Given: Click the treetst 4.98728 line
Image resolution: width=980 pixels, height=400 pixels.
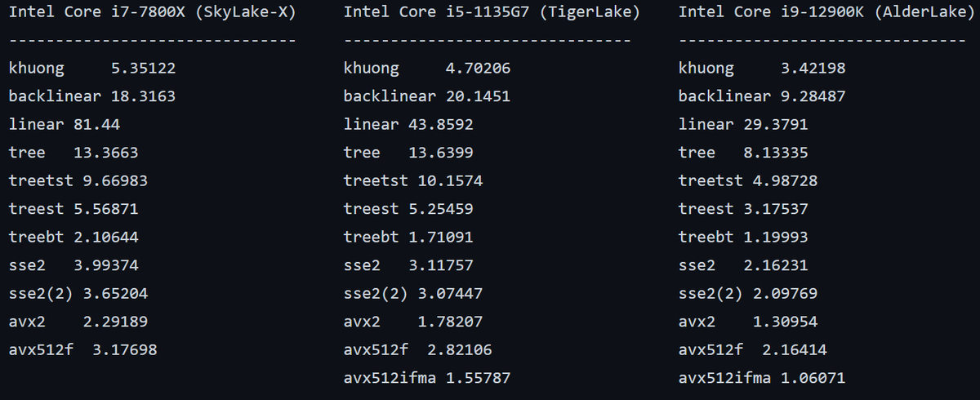Looking at the screenshot, I should point(748,181).
